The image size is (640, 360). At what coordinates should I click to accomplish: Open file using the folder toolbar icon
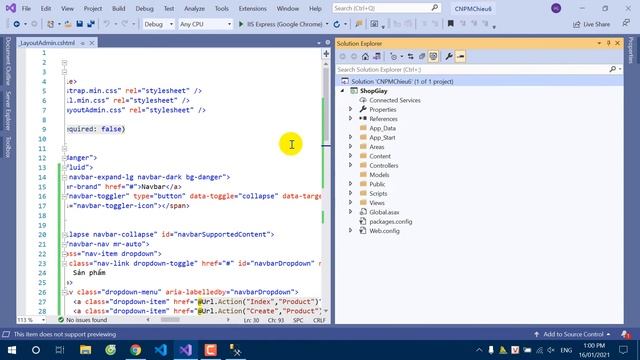68,24
